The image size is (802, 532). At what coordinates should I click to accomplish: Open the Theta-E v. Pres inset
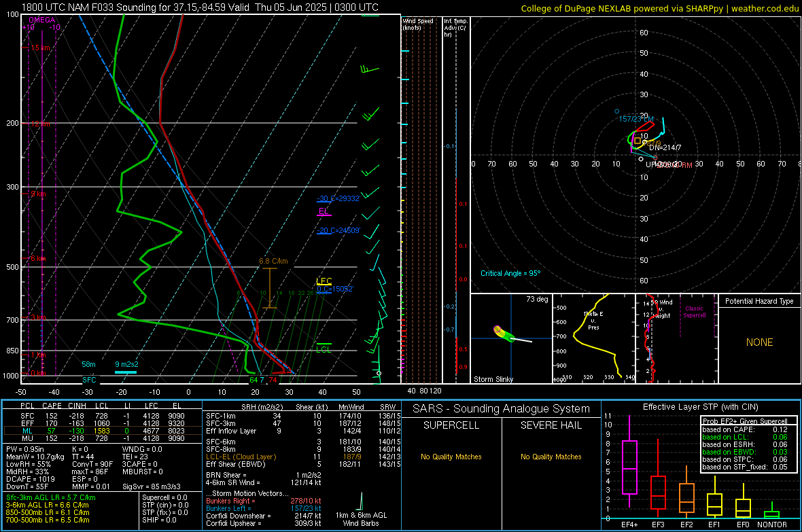593,338
